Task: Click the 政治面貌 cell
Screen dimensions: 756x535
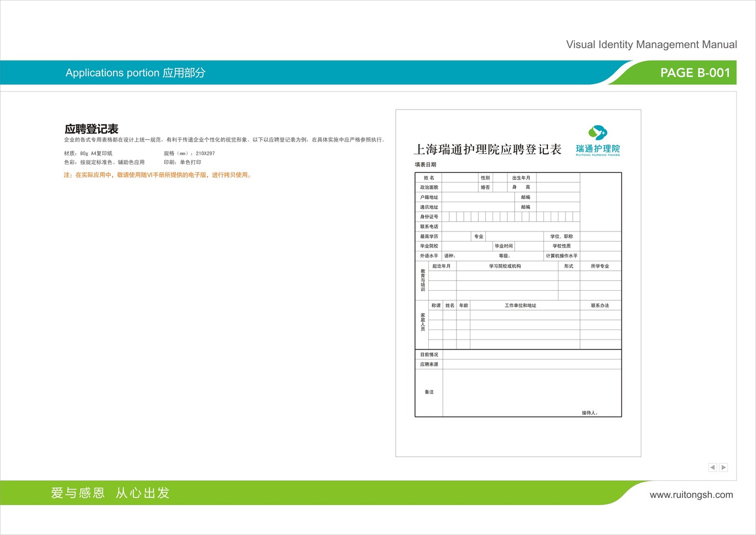Action: click(x=429, y=187)
